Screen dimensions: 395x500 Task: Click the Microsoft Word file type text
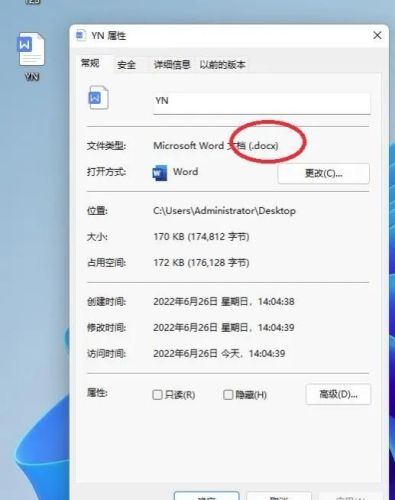[216, 146]
